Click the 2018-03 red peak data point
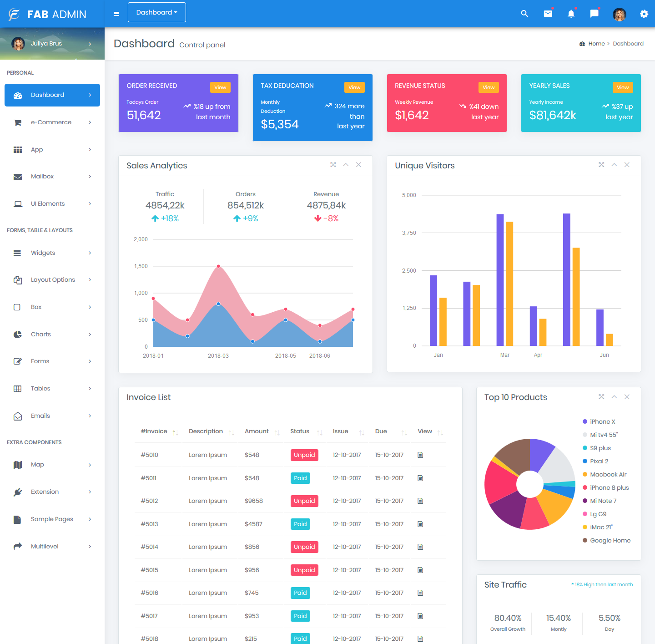 point(218,266)
